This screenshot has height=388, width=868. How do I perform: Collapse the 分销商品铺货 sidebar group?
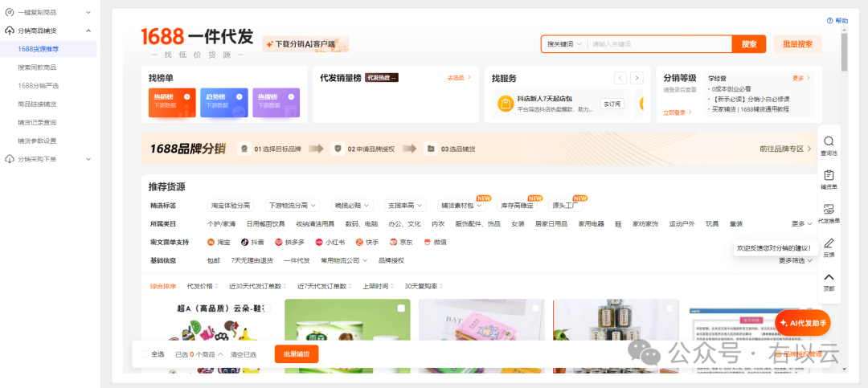[x=88, y=31]
